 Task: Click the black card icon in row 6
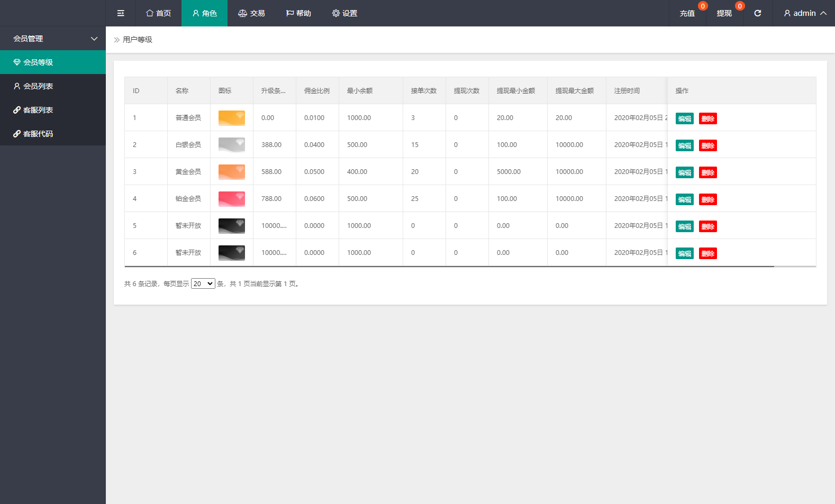click(232, 253)
